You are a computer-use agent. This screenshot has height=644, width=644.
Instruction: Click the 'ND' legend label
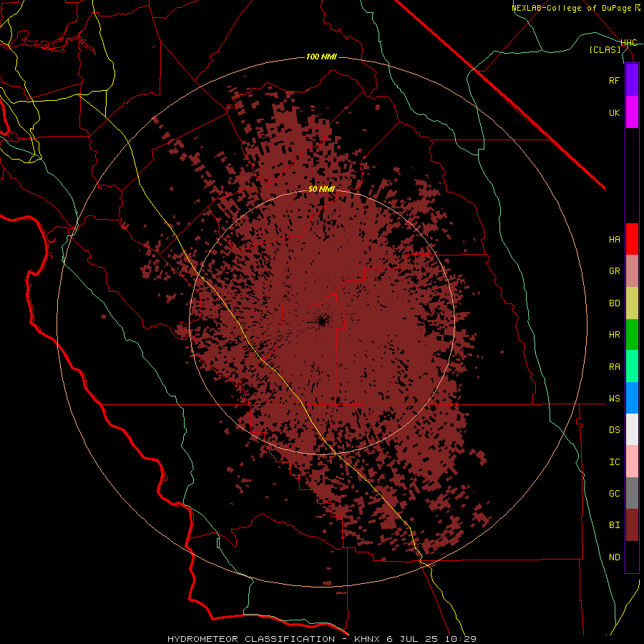click(x=614, y=557)
